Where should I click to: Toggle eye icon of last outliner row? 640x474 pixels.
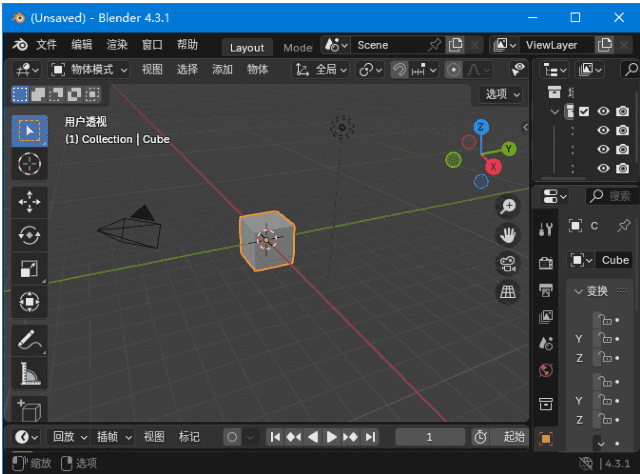[x=603, y=168]
